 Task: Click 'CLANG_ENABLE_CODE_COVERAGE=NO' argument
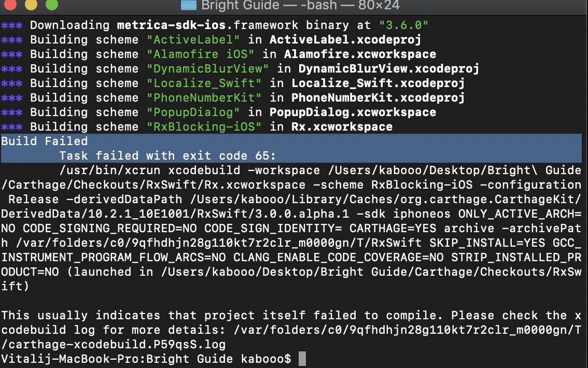pos(338,258)
